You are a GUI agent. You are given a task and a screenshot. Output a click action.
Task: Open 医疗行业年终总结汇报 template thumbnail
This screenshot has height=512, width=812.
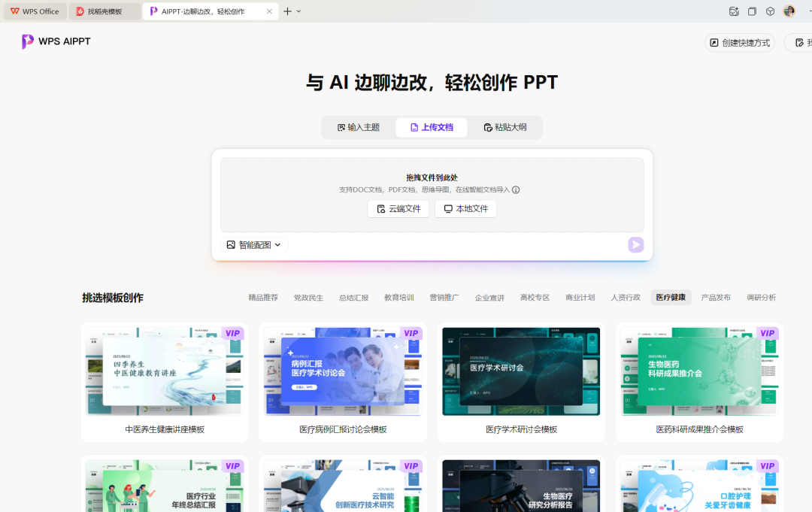click(164, 486)
